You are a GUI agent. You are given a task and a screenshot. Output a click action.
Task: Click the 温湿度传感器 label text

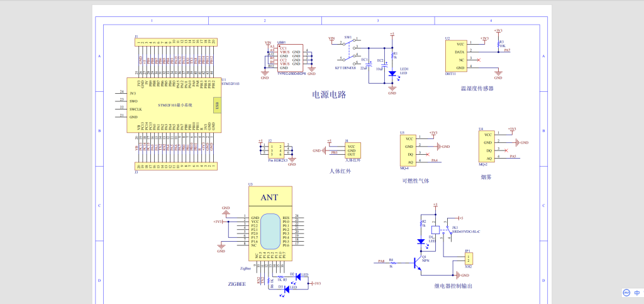point(477,89)
